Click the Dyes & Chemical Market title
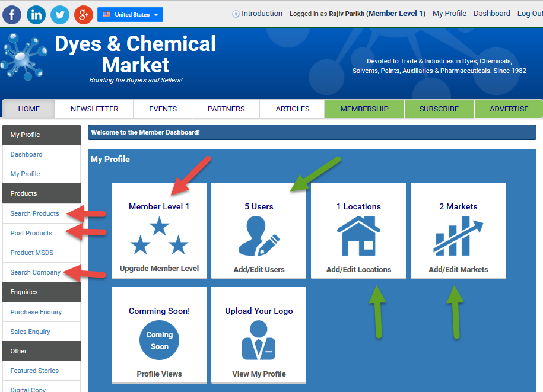Viewport: 543px width, 392px height. click(x=135, y=54)
